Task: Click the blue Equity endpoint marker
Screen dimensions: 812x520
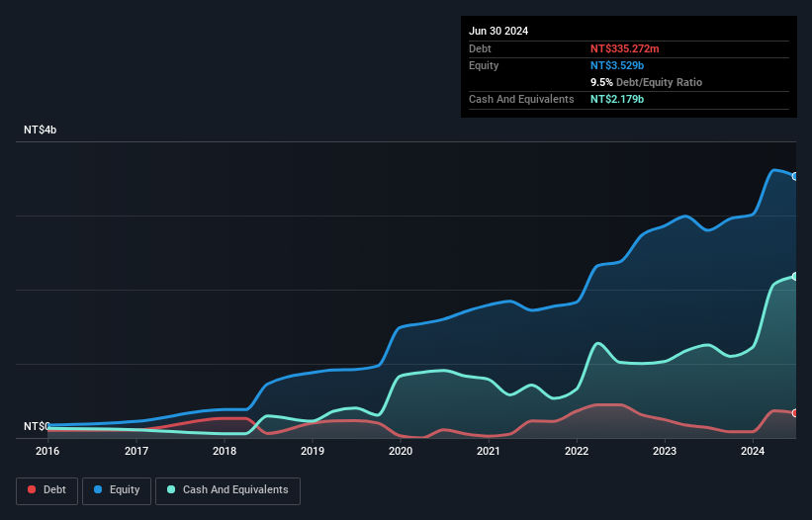Action: (x=795, y=176)
